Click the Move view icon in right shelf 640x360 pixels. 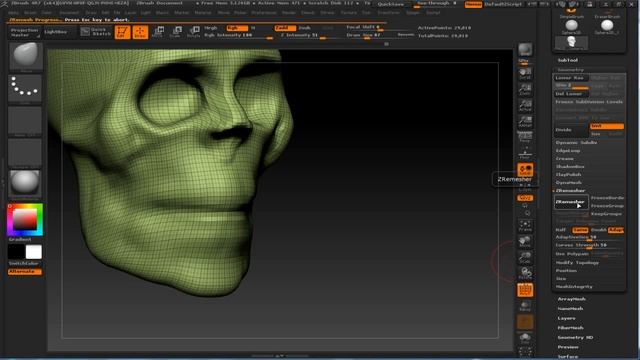(x=525, y=241)
